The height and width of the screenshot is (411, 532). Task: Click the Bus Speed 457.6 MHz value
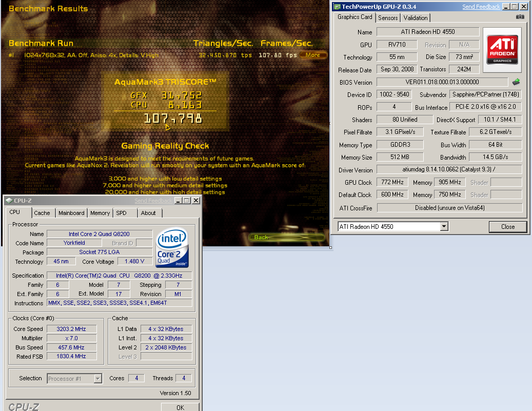tap(72, 347)
